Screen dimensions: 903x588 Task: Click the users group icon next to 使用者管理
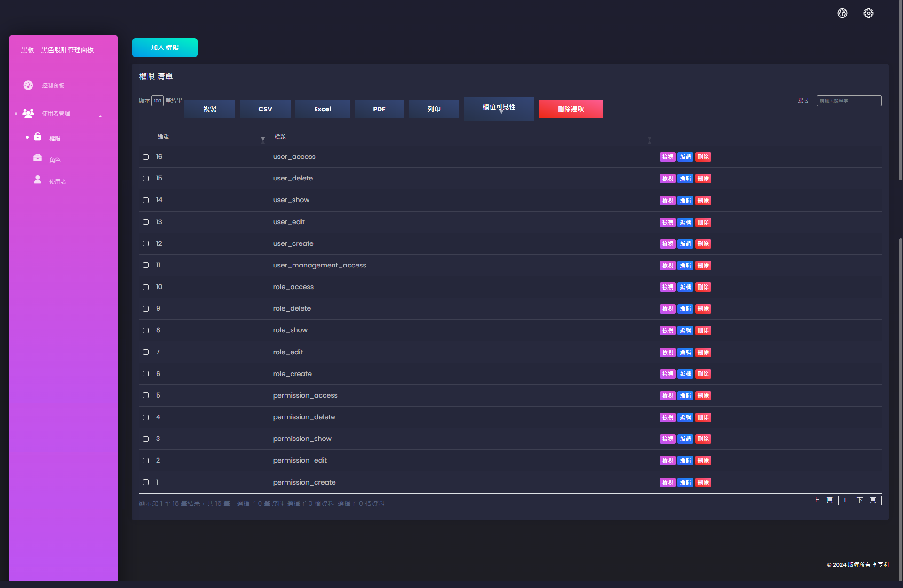[x=28, y=113]
